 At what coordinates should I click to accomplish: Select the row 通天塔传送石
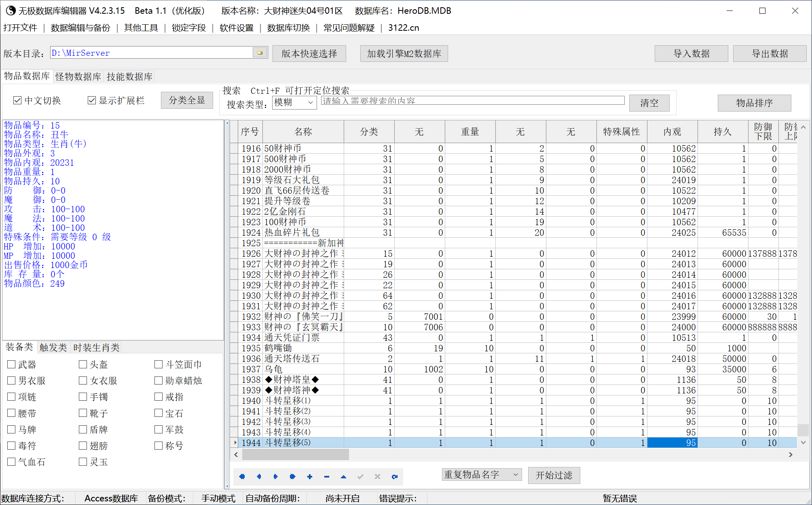click(514, 359)
